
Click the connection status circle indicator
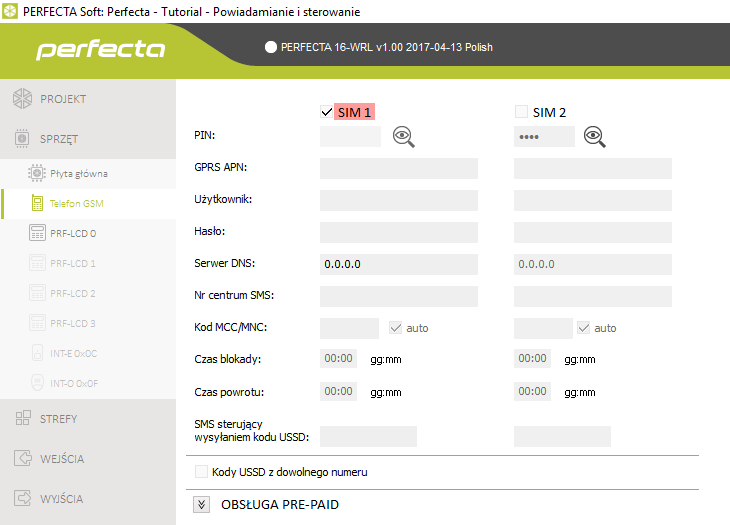(270, 47)
